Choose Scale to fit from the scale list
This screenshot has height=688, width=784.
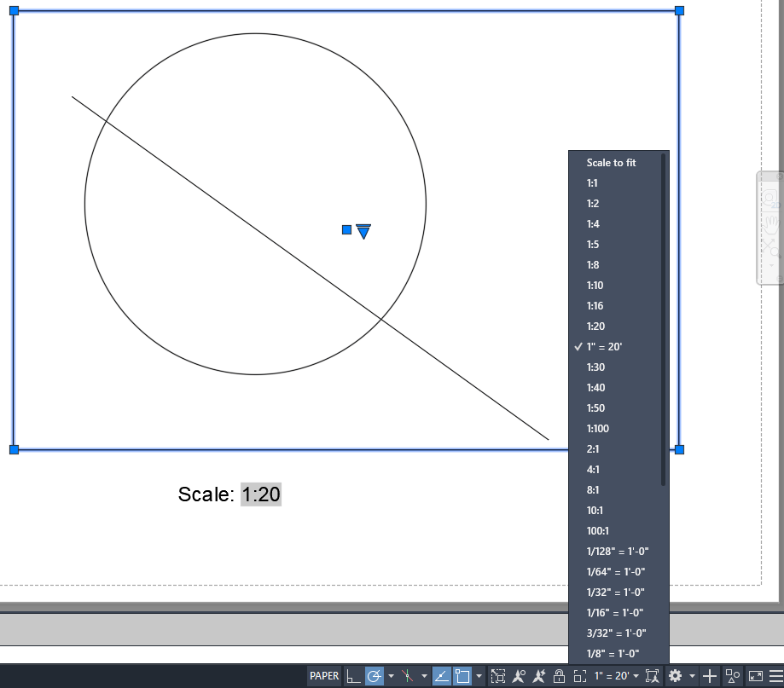click(x=609, y=163)
